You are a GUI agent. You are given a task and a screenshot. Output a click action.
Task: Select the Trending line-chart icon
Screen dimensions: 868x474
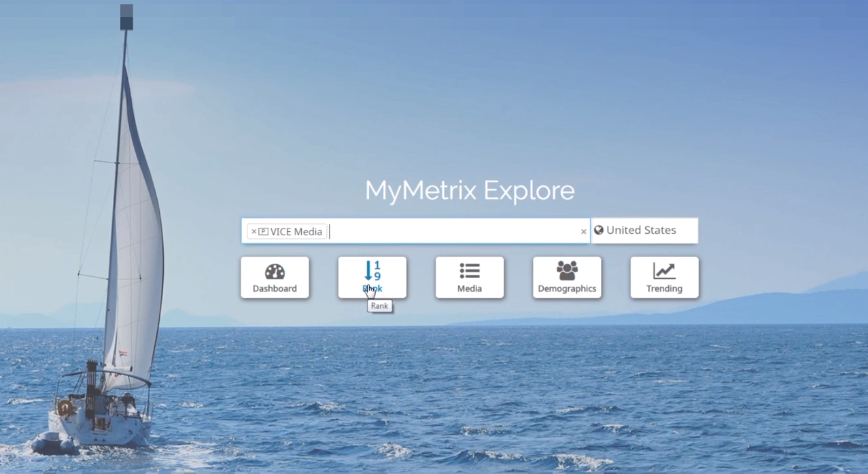click(x=663, y=269)
